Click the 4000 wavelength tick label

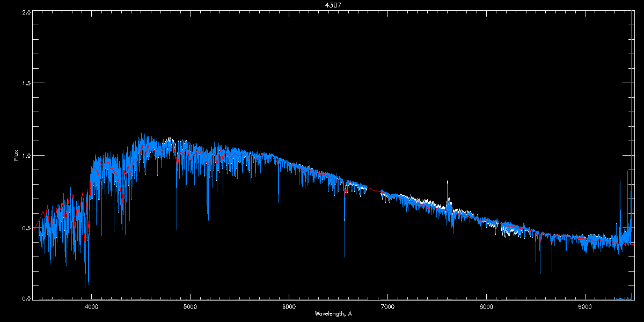91,307
